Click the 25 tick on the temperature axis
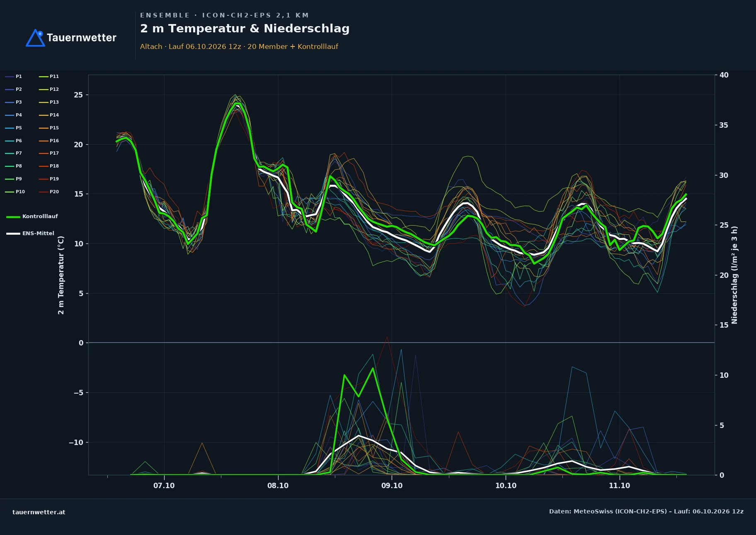756x535 pixels. [78, 95]
